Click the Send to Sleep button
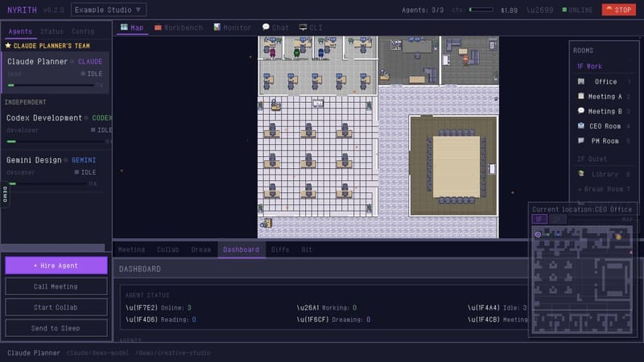The width and height of the screenshot is (644, 362). [x=56, y=328]
